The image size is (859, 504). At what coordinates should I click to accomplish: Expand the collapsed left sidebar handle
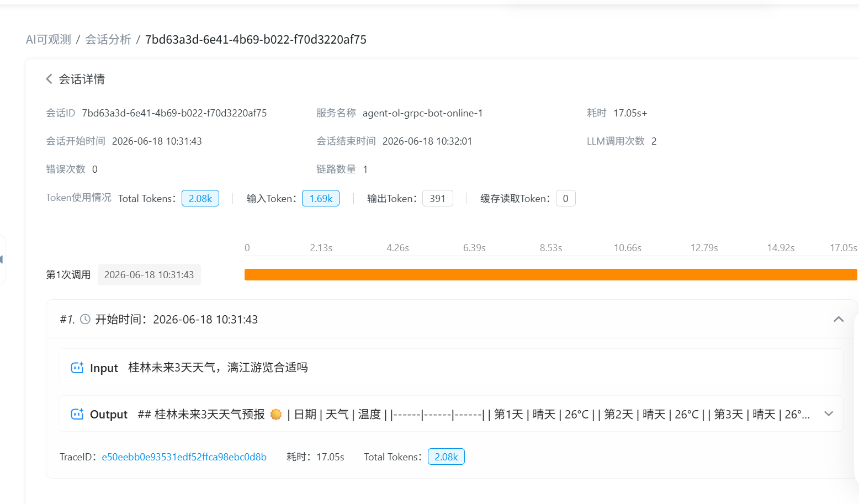point(2,259)
